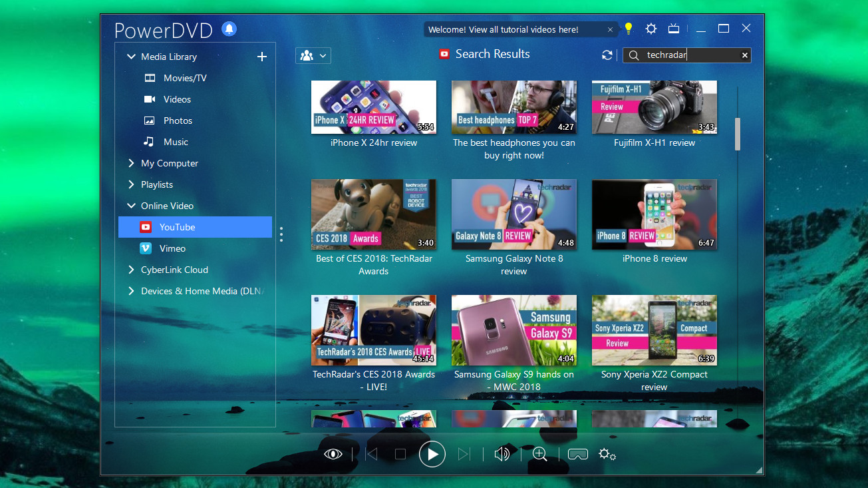Click the Welcome tutorial videos message
The image size is (868, 488).
tap(504, 29)
